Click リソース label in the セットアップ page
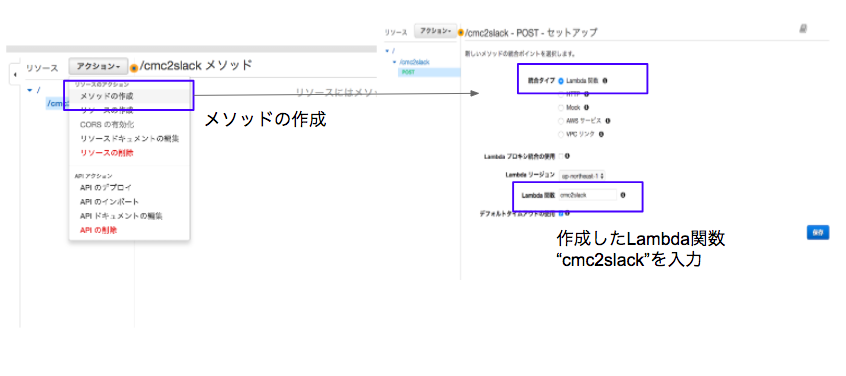Viewport: 846px width, 376px height. click(x=395, y=32)
